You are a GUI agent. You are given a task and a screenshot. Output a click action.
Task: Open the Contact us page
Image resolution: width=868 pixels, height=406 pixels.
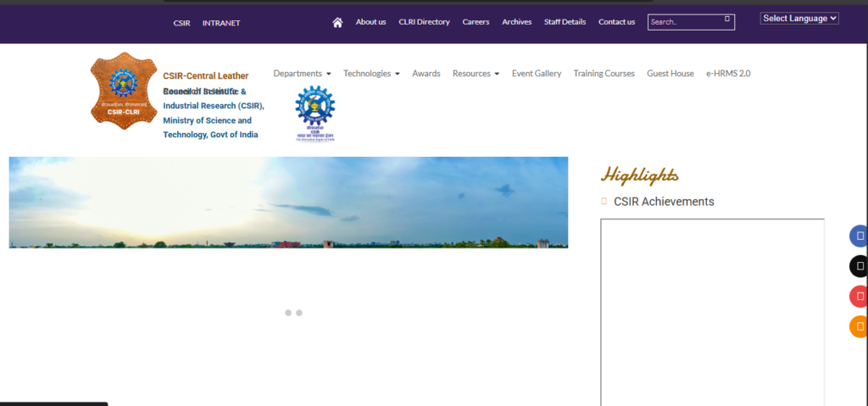click(617, 22)
